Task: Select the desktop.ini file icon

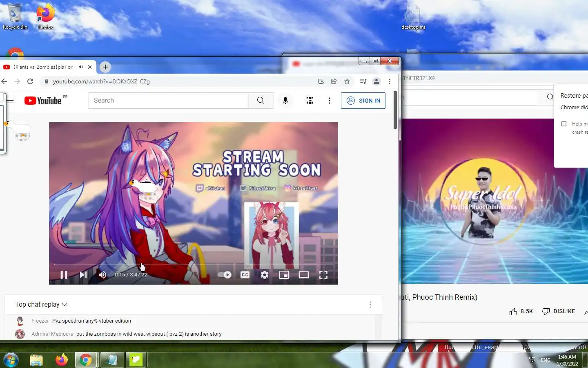Action: click(x=413, y=17)
